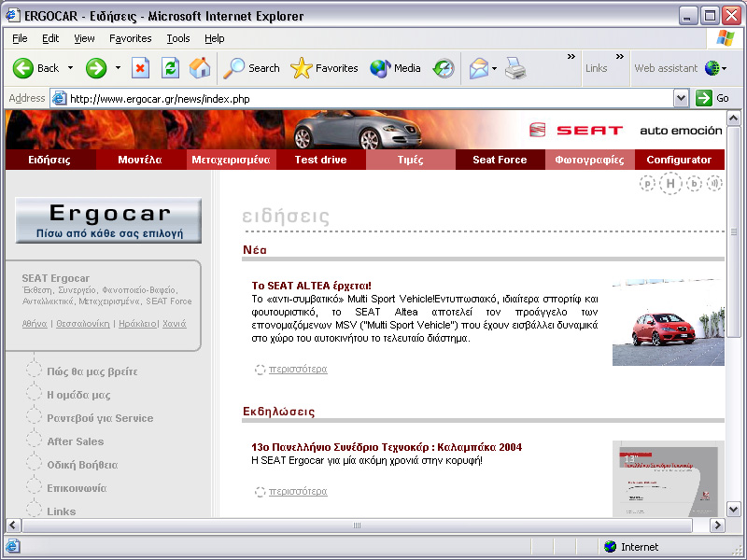747x560 pixels.
Task: Open the Φωτογραφίες navigation tab
Action: click(590, 160)
